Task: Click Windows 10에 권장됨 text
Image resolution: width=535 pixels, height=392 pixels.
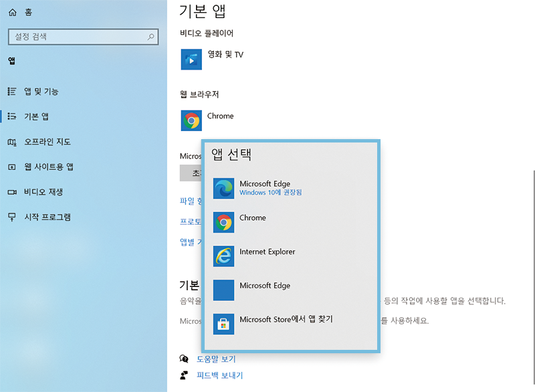Action: click(271, 193)
